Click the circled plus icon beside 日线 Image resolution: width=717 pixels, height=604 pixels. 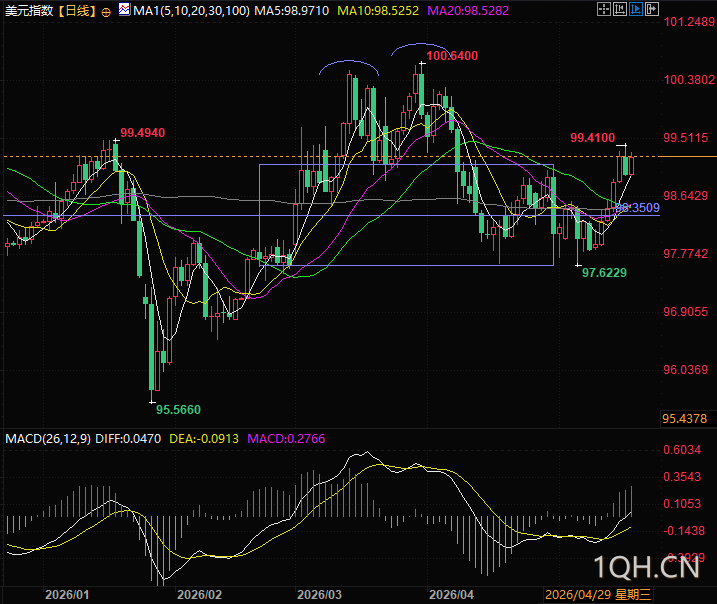click(x=106, y=12)
